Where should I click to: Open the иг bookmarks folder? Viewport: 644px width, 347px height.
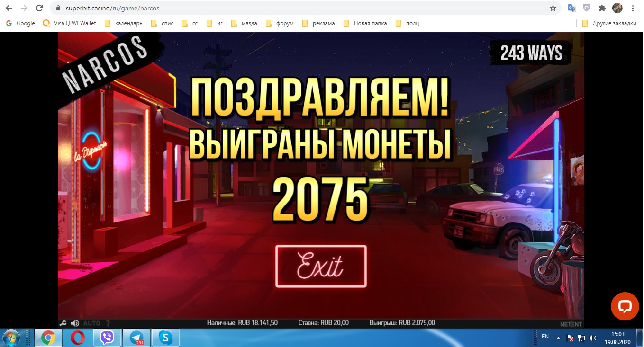click(214, 23)
